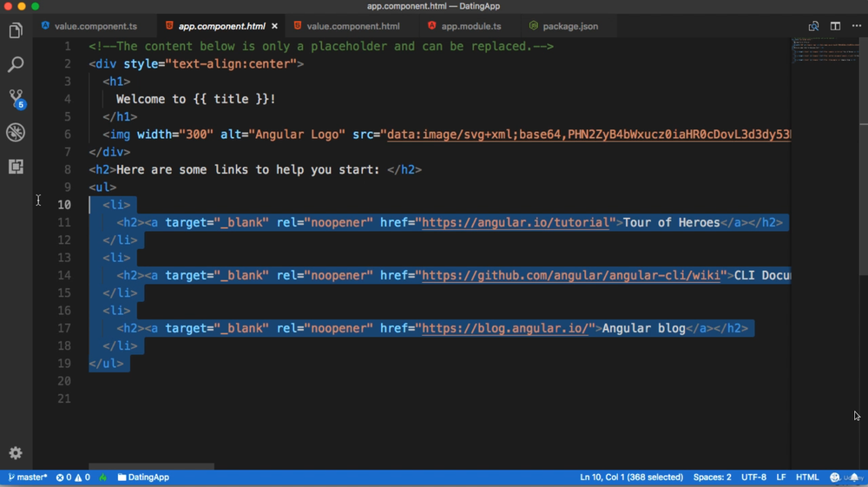Split the editor to the right

coord(835,26)
